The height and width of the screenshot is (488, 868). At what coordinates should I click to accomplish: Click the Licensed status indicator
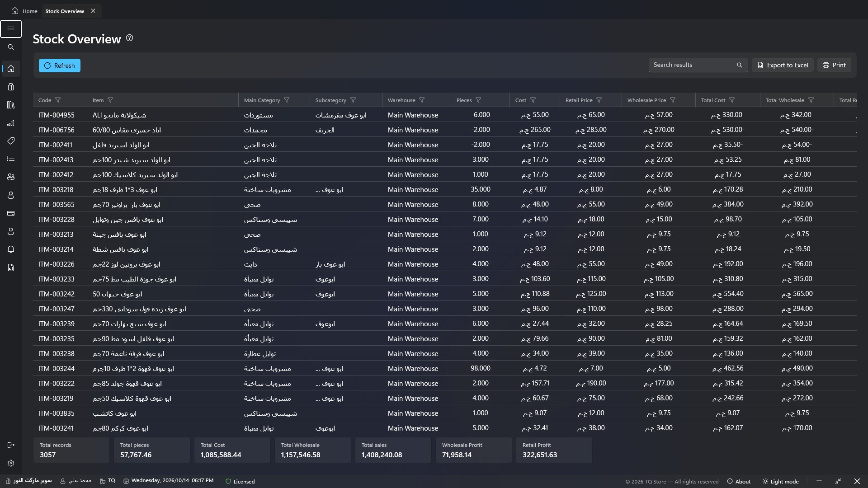pyautogui.click(x=240, y=481)
